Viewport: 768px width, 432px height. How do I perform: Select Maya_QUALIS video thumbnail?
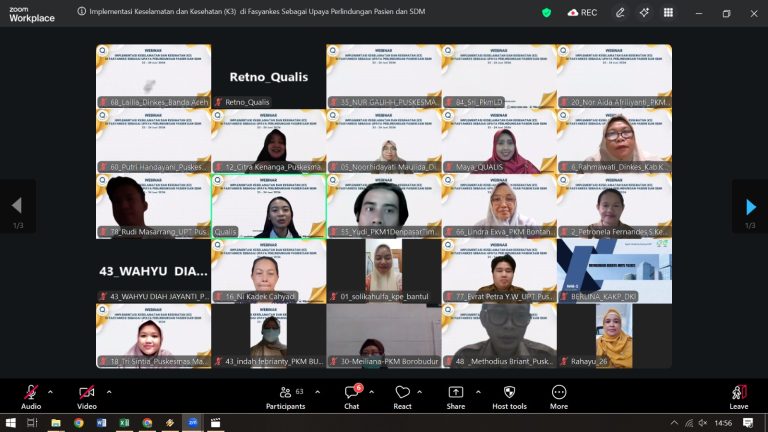pyautogui.click(x=499, y=141)
